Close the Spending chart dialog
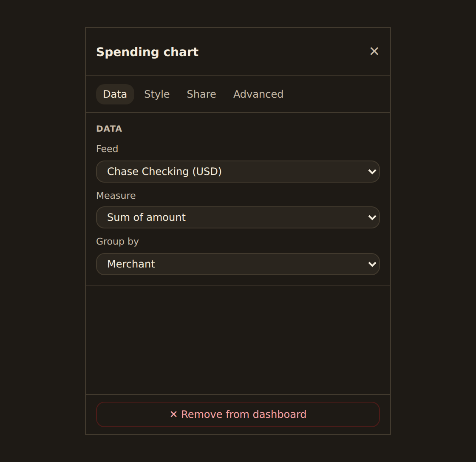476x462 pixels. pyautogui.click(x=374, y=51)
